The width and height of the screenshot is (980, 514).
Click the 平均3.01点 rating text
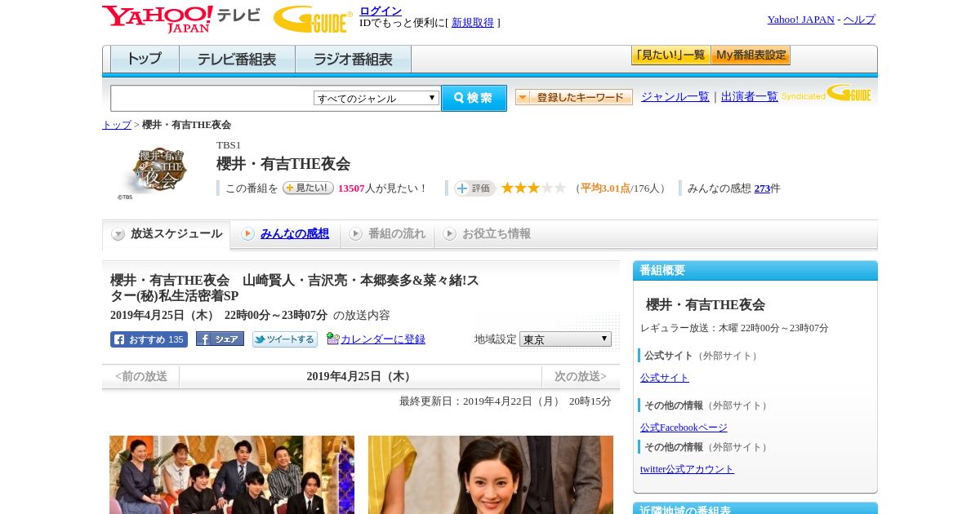(605, 188)
